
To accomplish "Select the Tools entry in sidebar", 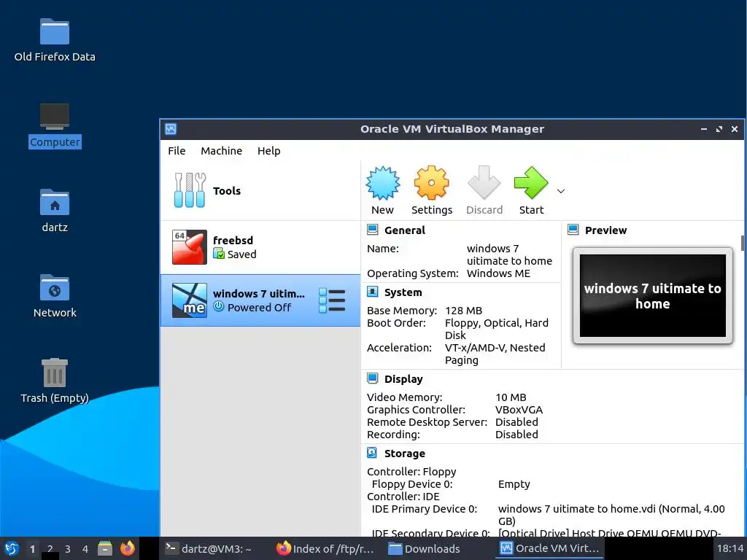I will [x=260, y=191].
